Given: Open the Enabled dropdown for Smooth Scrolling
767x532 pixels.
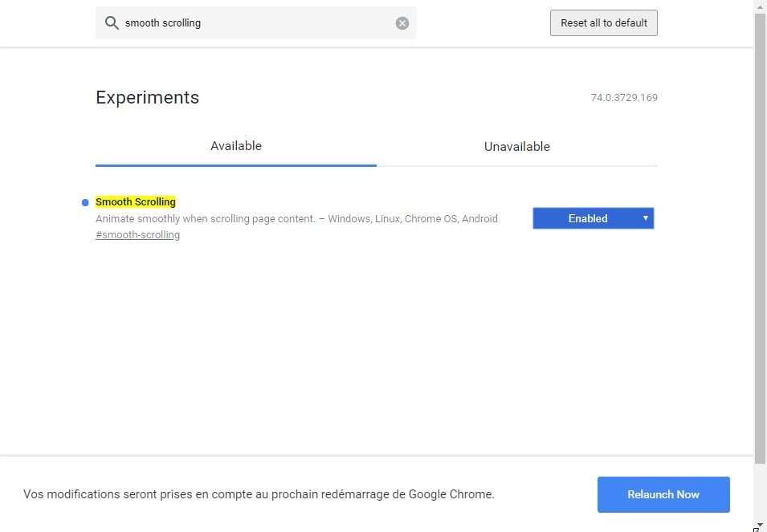Looking at the screenshot, I should 593,218.
